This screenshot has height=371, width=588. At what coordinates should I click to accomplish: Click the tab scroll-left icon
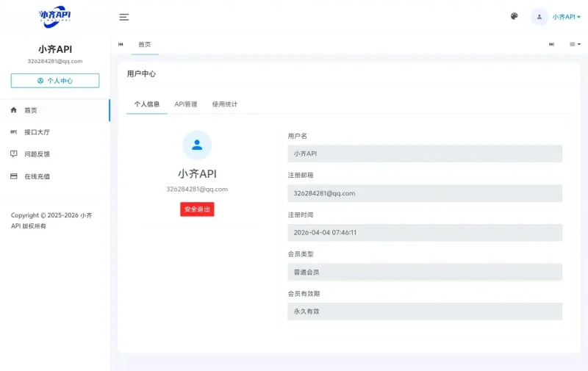(121, 44)
